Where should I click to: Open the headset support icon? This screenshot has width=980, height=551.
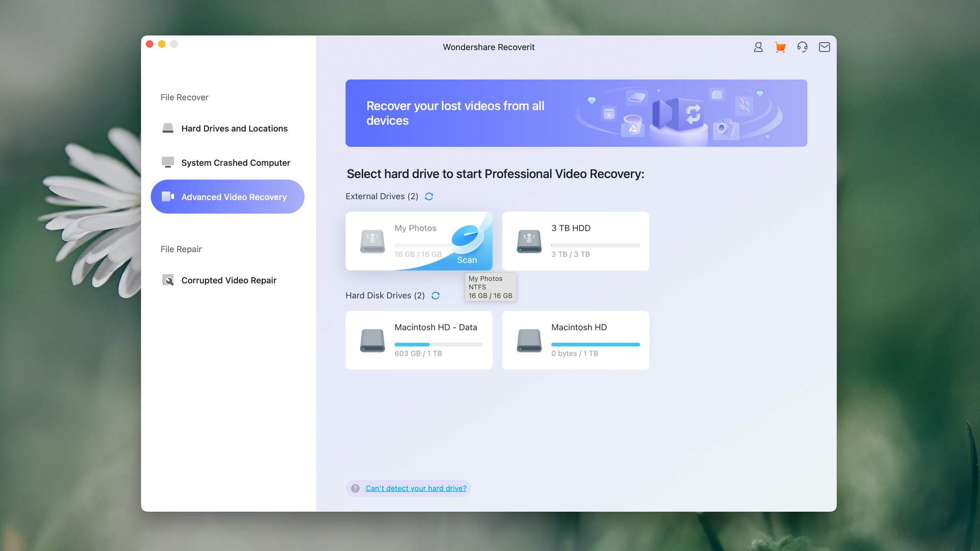(802, 47)
